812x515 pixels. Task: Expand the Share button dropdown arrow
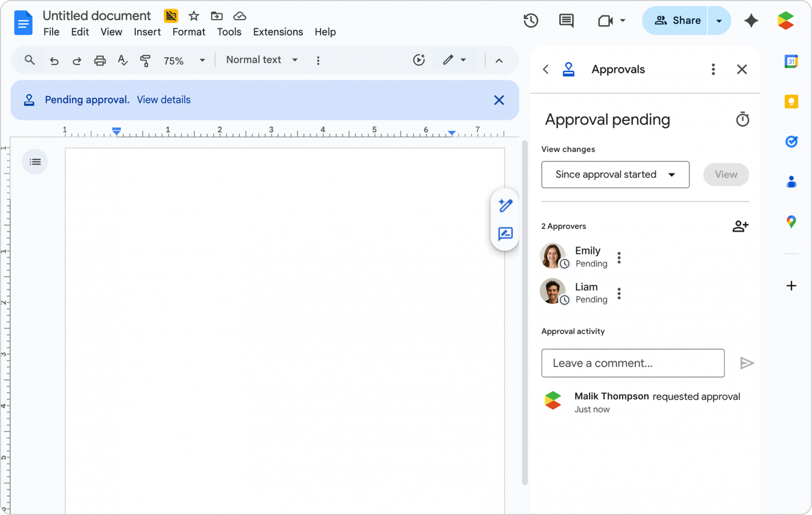click(x=719, y=20)
